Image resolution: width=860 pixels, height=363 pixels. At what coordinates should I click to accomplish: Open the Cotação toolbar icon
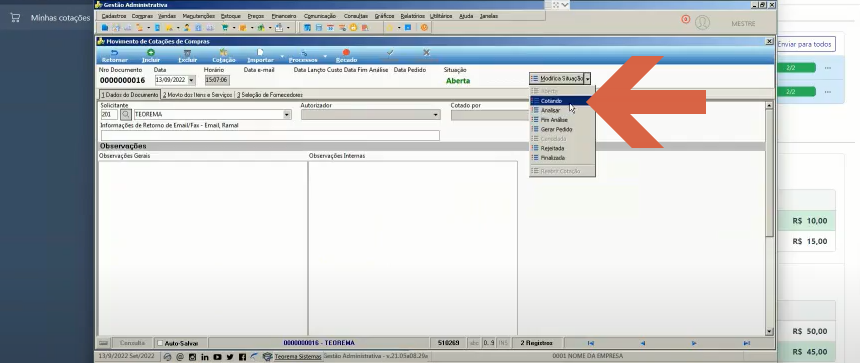point(224,53)
